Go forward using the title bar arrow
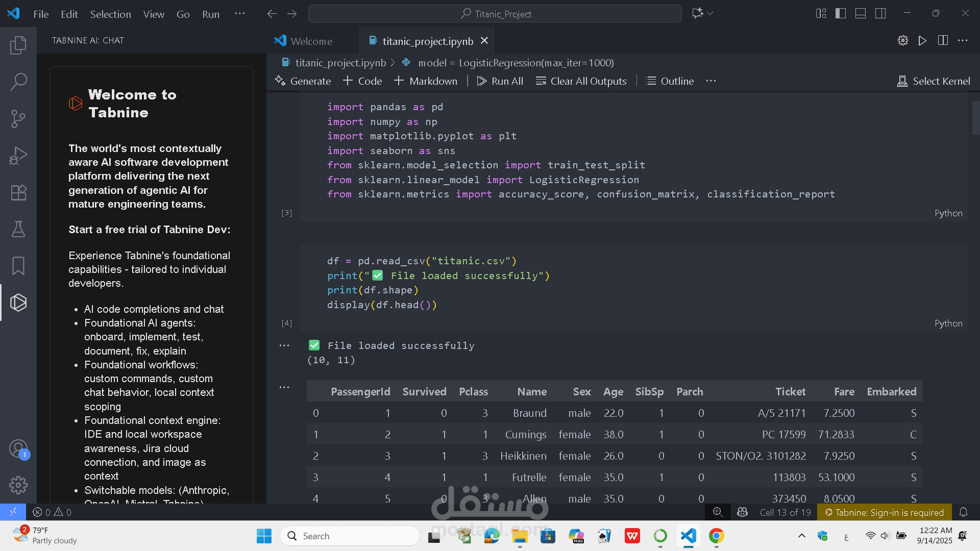Image resolution: width=980 pixels, height=551 pixels. 292,14
